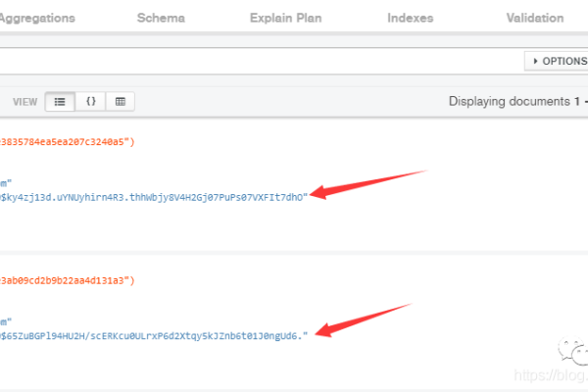Open the Validation tab

534,18
